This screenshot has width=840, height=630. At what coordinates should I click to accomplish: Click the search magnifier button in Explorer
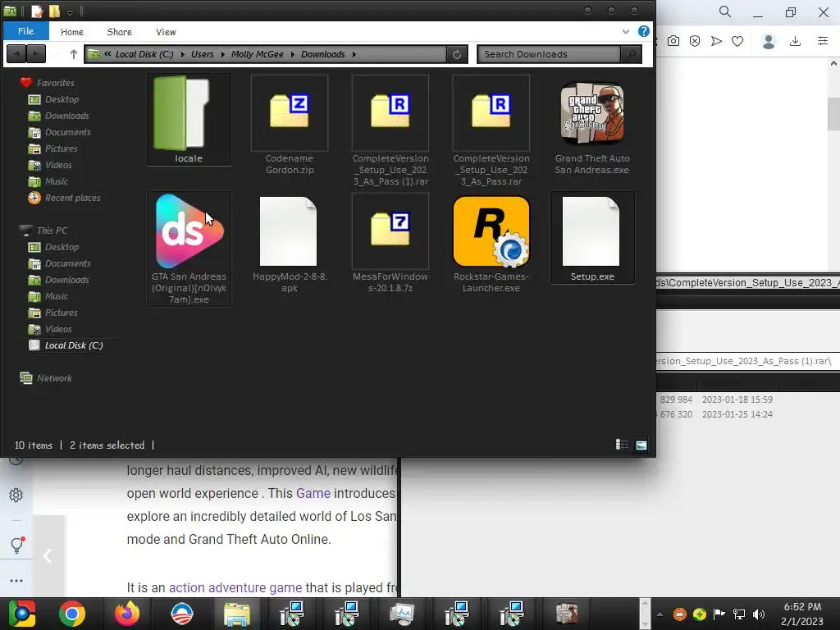click(x=631, y=54)
